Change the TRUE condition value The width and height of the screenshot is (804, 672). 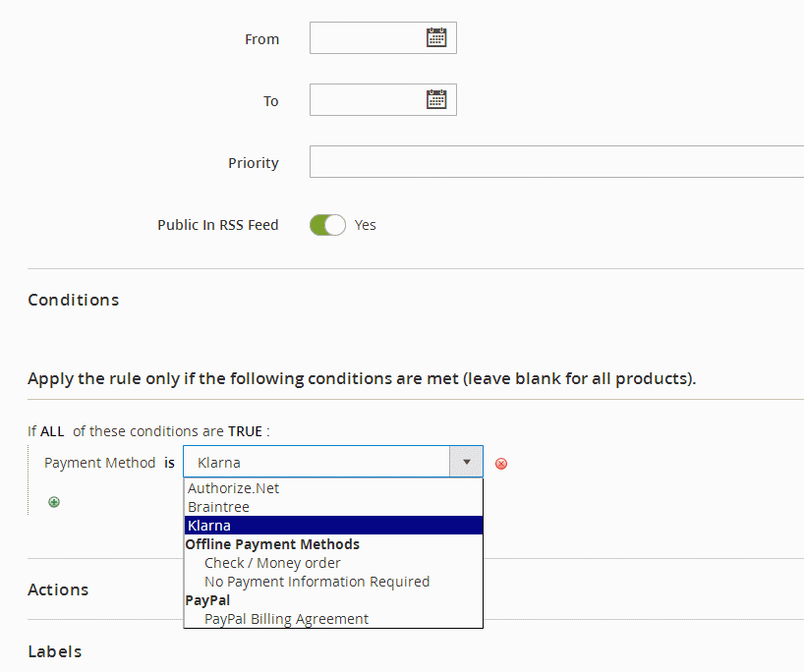pos(245,431)
